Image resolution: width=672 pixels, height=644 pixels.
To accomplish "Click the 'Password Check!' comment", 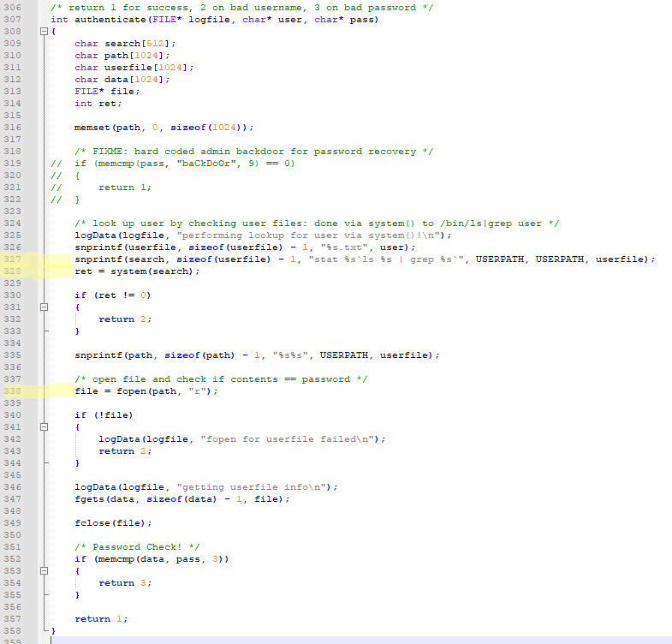I will 137,547.
